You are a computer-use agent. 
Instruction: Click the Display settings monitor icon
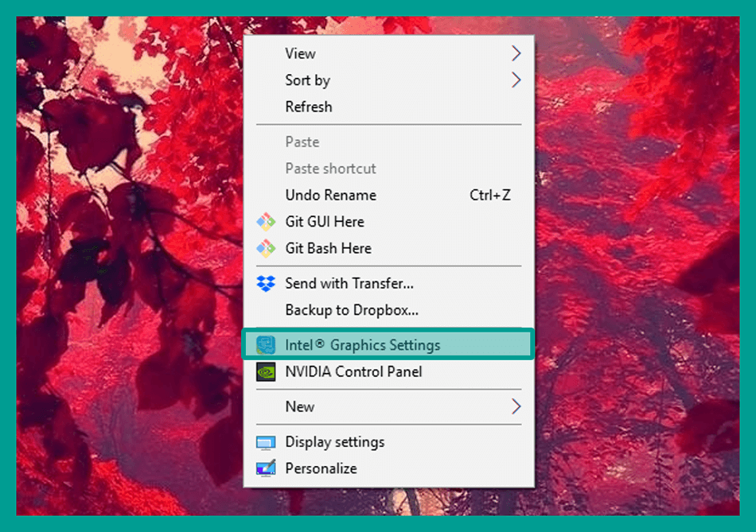pos(266,442)
